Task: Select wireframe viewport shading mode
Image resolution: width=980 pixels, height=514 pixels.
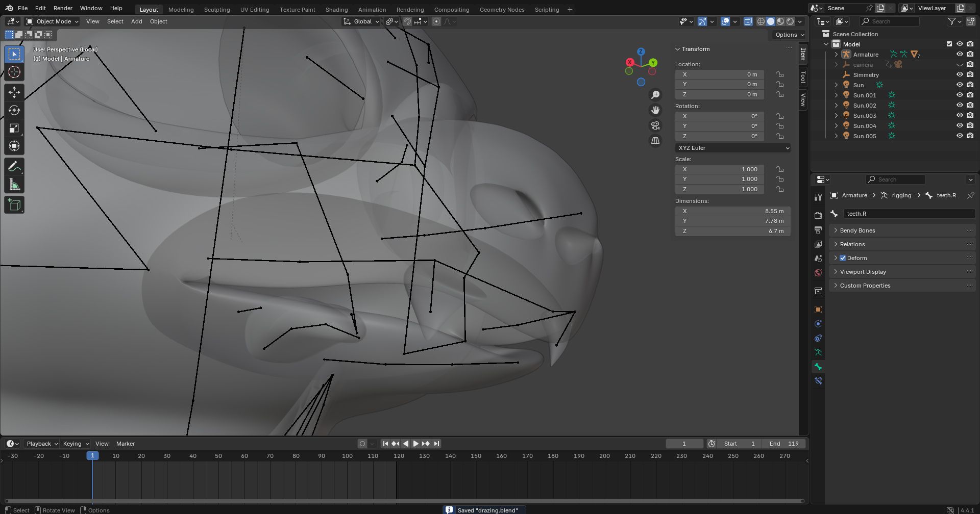Action: coord(761,21)
